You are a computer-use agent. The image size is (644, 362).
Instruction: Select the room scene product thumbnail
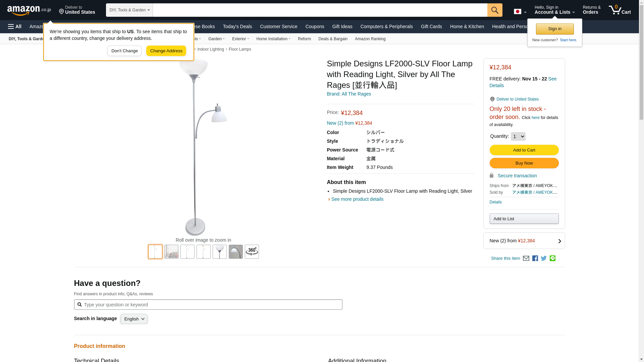[x=171, y=252]
